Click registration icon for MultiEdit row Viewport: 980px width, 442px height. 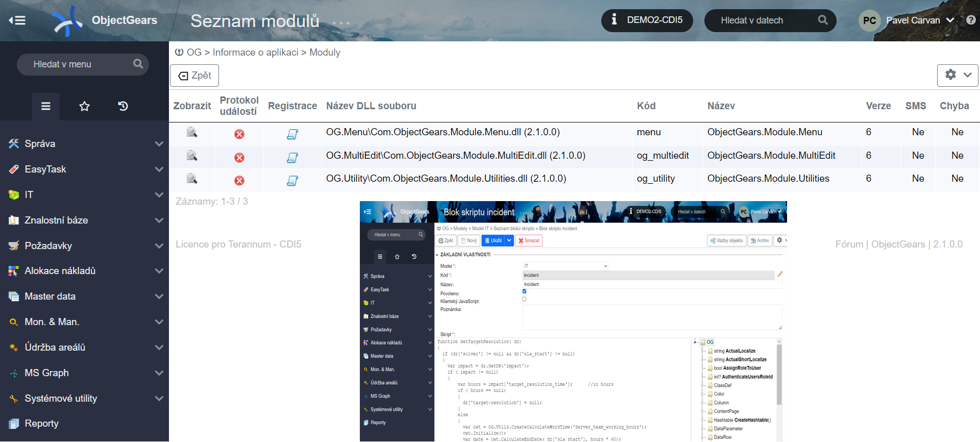(292, 158)
